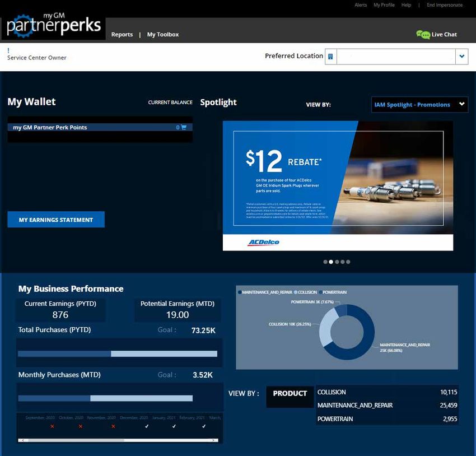The image size is (476, 456).
Task: Click the Powertrain legend dot
Action: [x=320, y=292]
